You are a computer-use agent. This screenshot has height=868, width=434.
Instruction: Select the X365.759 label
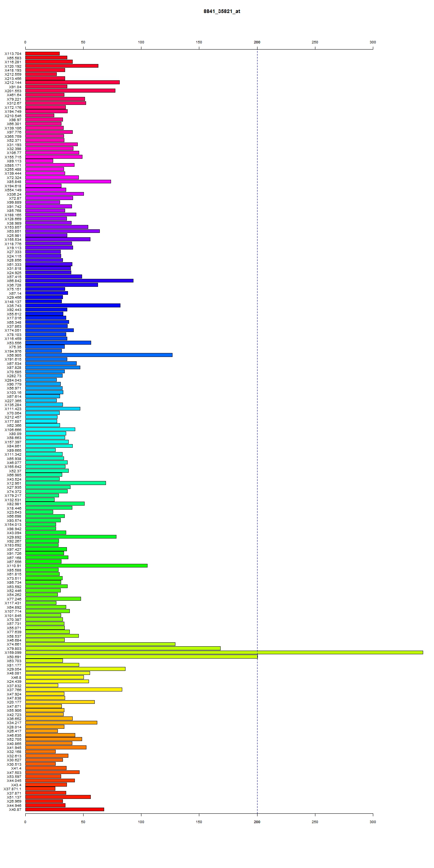pyautogui.click(x=13, y=136)
